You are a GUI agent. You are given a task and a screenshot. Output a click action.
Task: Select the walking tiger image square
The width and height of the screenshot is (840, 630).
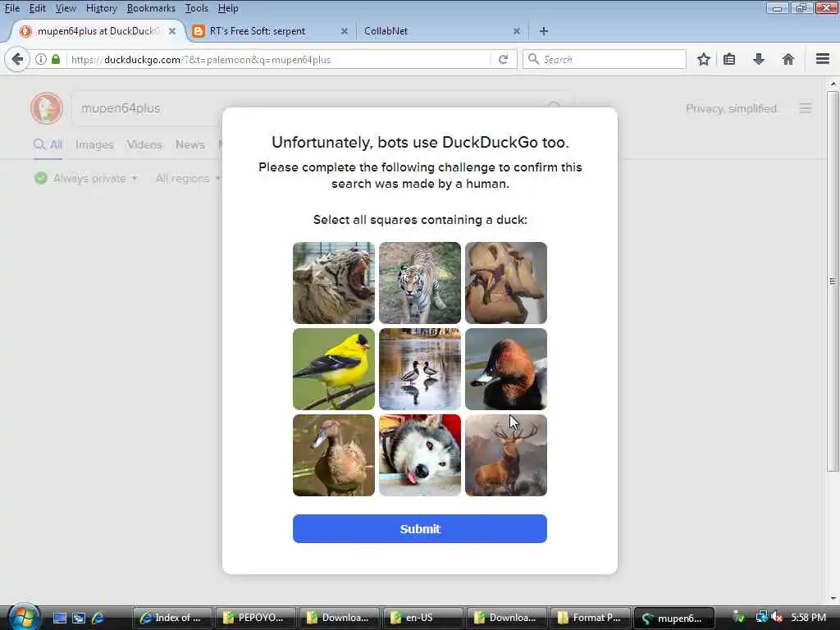(x=420, y=283)
